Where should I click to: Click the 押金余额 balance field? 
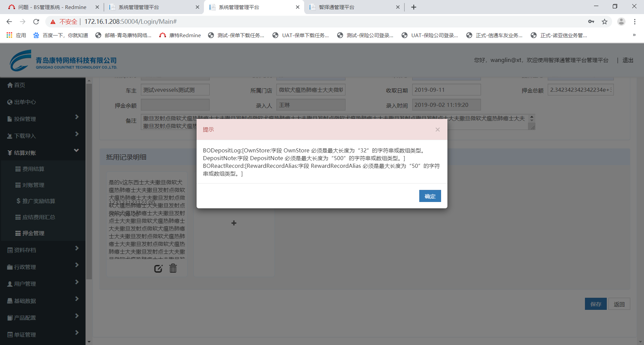coord(175,105)
